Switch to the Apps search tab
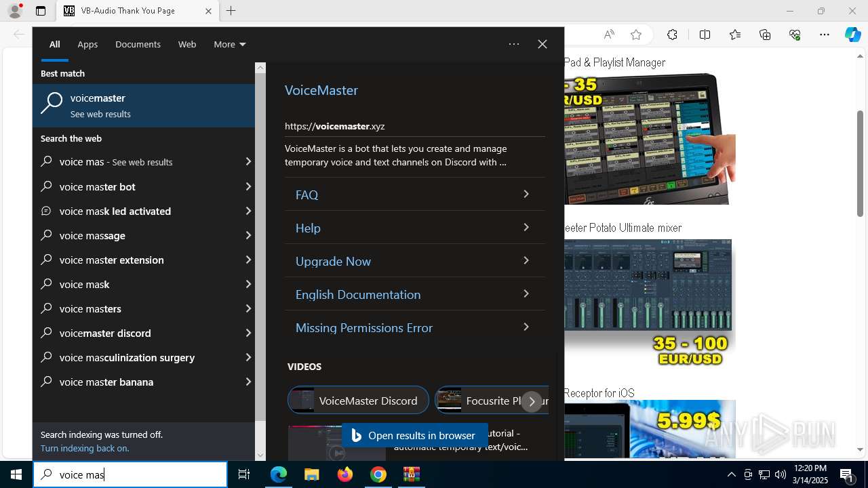 pyautogui.click(x=87, y=44)
